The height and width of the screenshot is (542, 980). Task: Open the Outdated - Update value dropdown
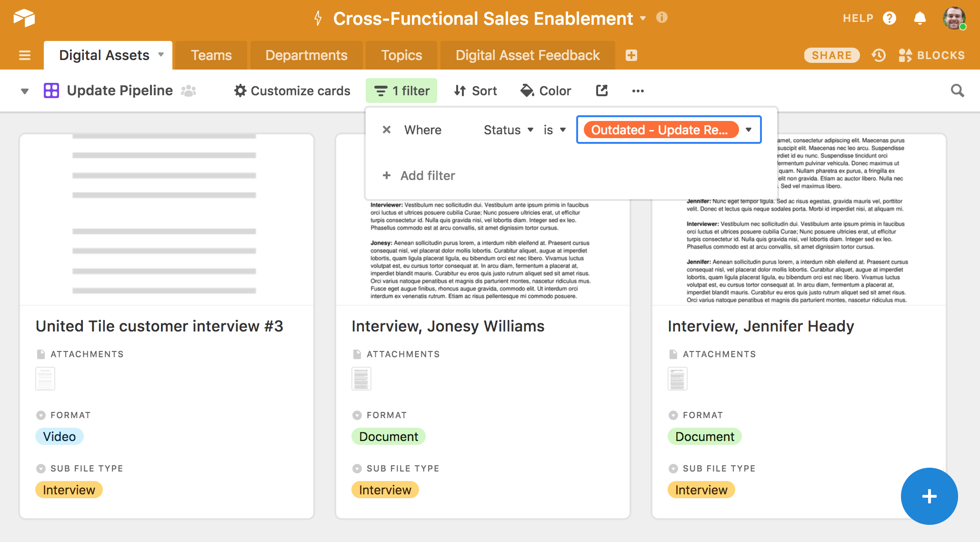point(669,130)
